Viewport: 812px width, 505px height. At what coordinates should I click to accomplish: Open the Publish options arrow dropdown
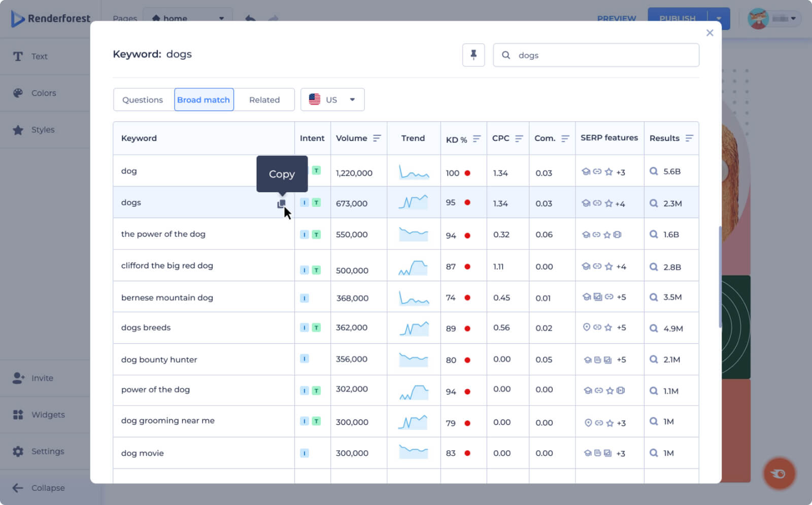(719, 18)
